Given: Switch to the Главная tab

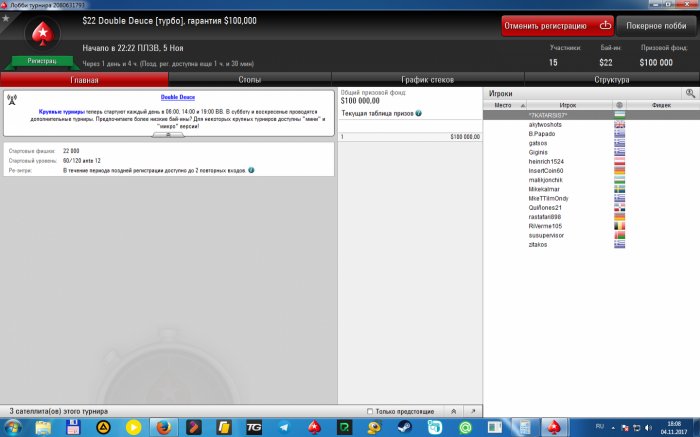Looking at the screenshot, I should point(84,80).
